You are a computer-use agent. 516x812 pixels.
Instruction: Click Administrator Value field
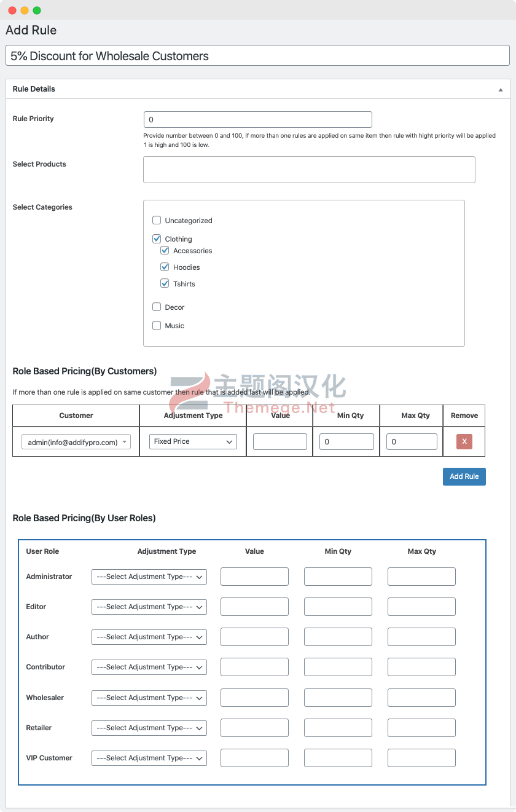(254, 577)
